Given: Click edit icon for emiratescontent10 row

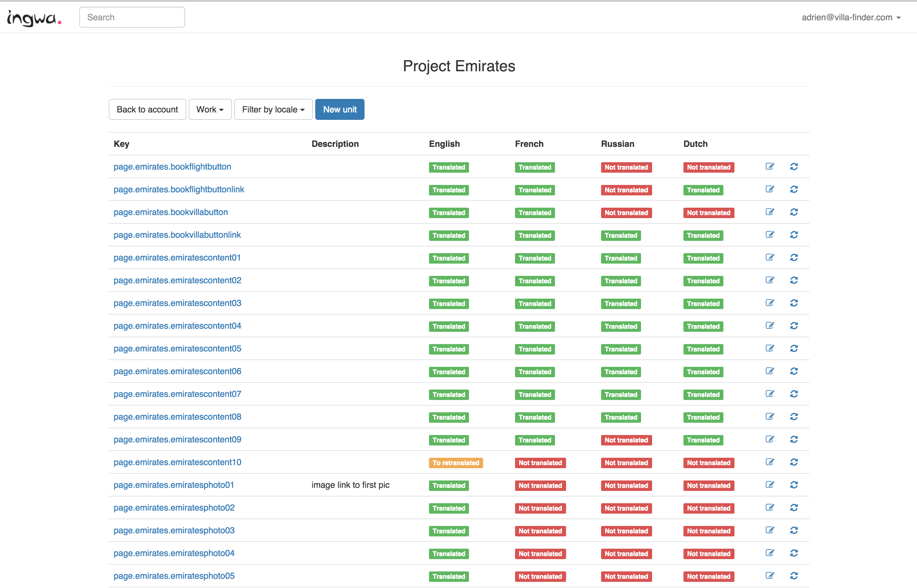Looking at the screenshot, I should (x=769, y=462).
